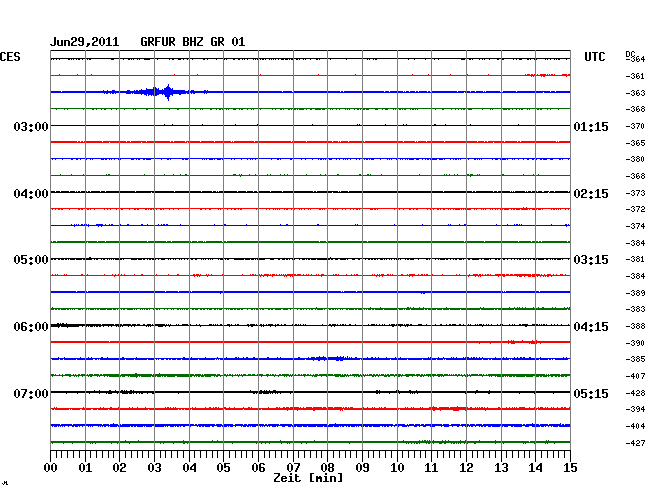Viewport: 650px width, 494px height.
Task: Select the 05:00 local time label
Action: click(x=31, y=260)
